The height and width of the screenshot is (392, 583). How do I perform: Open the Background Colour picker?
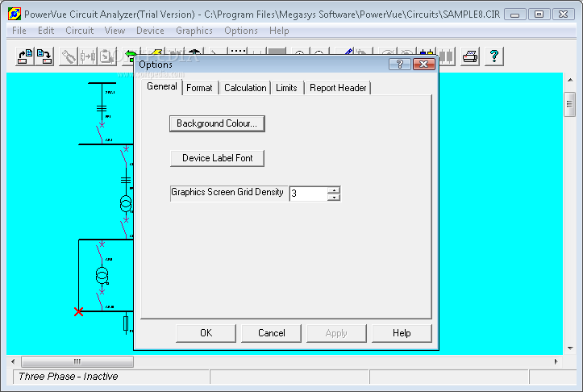(x=217, y=123)
